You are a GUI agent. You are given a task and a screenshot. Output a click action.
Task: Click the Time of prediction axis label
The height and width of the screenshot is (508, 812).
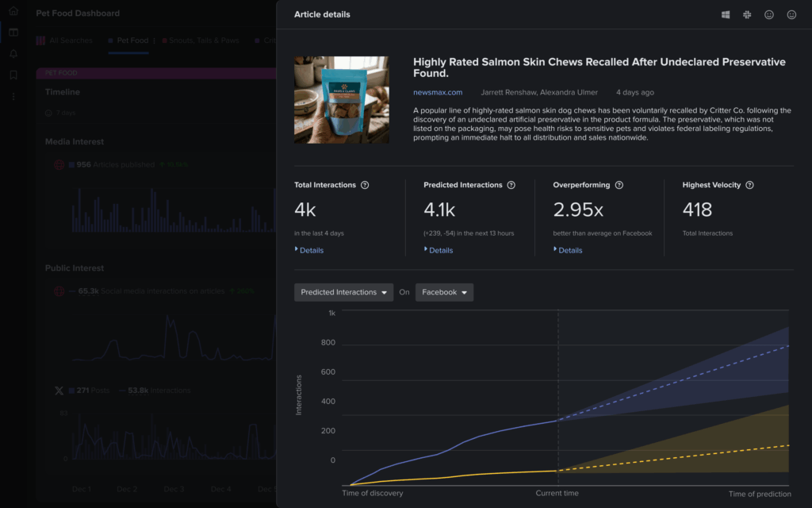(x=760, y=494)
